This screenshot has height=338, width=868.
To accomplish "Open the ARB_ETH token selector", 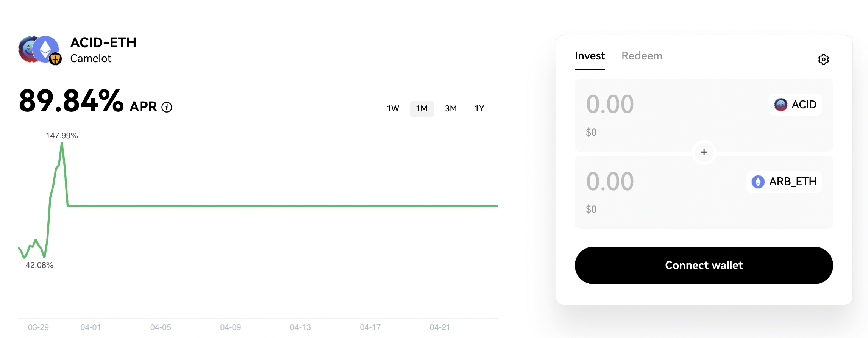I will (x=784, y=182).
